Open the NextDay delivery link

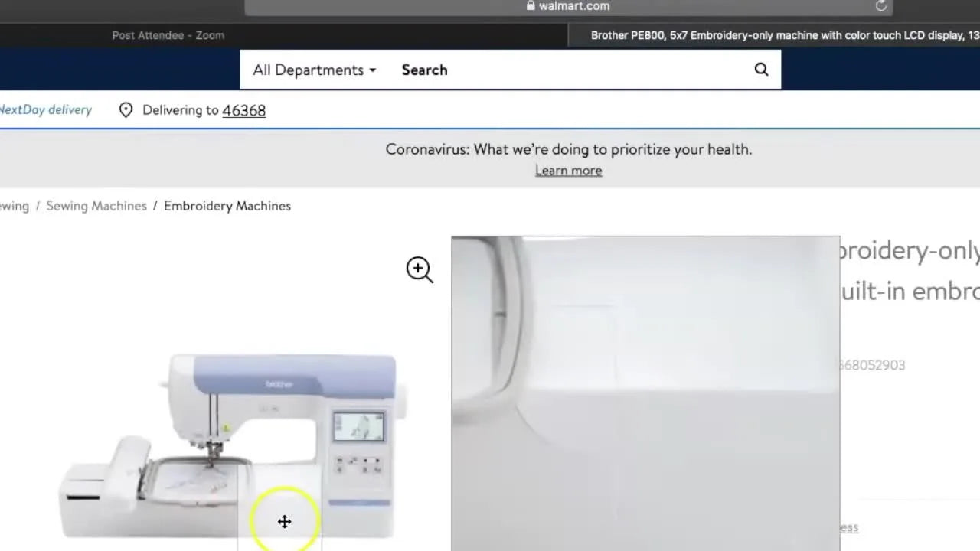coord(46,110)
